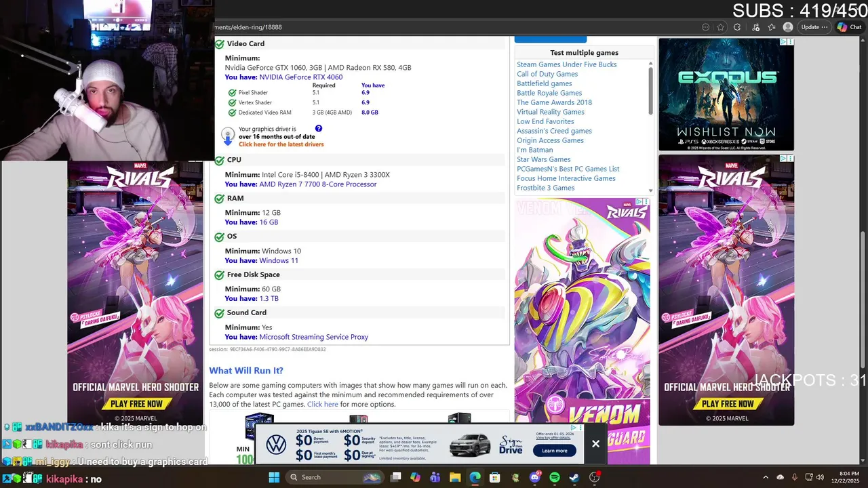
Task: Open the favorites list icon
Action: point(772,27)
